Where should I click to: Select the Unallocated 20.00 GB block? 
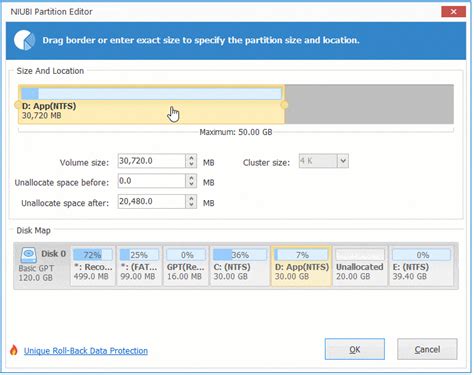[360, 266]
